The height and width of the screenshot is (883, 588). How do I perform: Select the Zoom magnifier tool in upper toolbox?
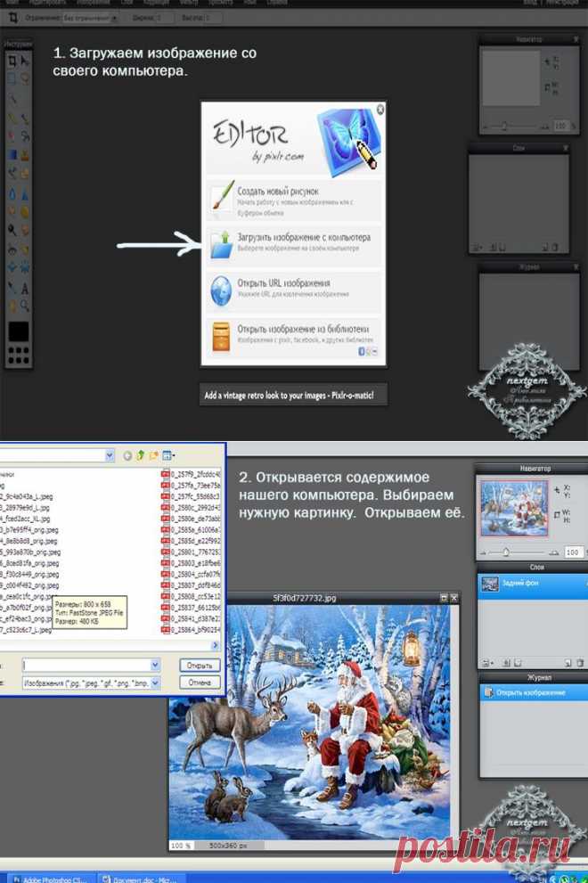(25, 306)
